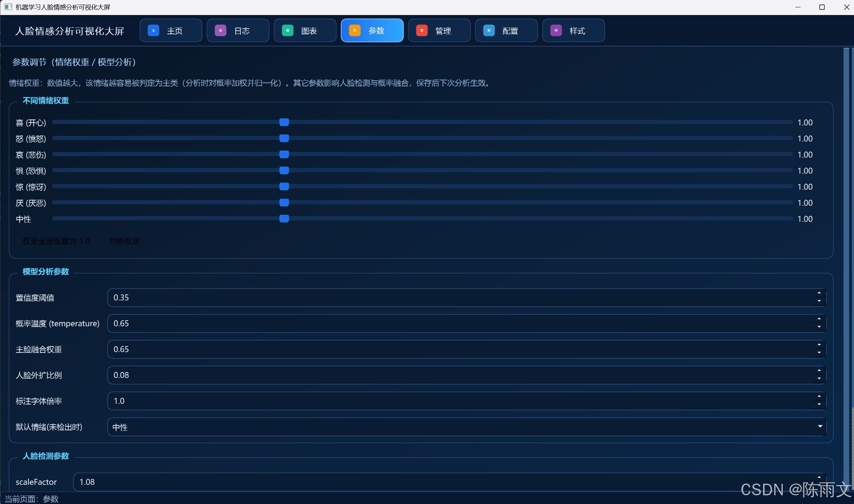This screenshot has height=504, width=854.
Task: Click the 惧 (恐惧) weight slider handle
Action: 284,170
